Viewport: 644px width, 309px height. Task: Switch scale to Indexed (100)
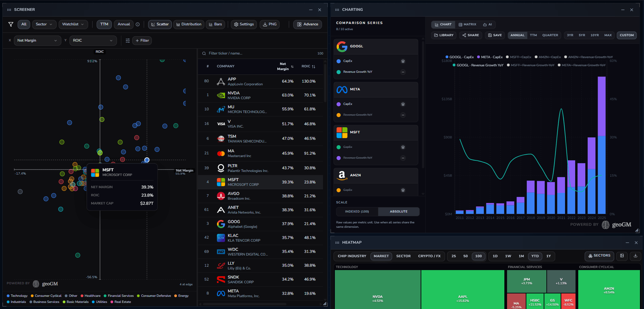[x=357, y=212]
